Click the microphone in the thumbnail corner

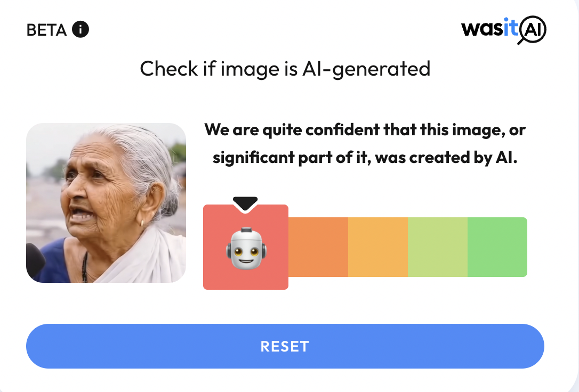(x=35, y=259)
